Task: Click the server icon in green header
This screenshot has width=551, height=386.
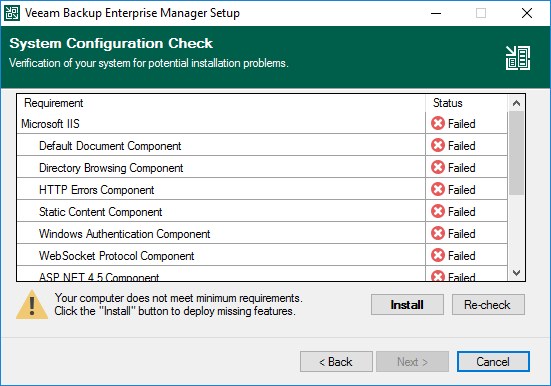Action: pos(518,58)
